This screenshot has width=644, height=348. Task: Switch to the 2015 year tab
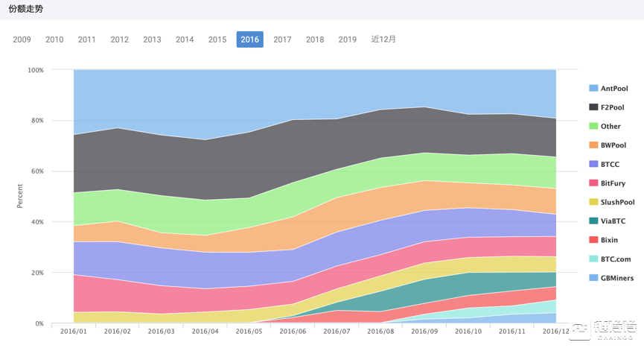click(217, 39)
